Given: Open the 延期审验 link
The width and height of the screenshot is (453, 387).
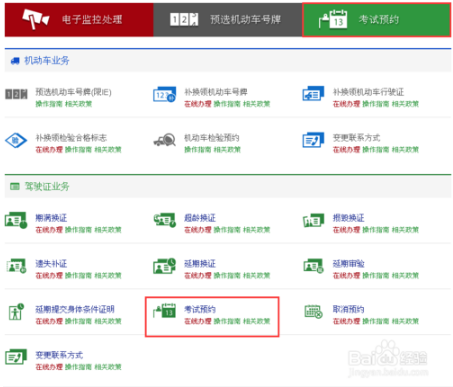Looking at the screenshot, I should [348, 264].
